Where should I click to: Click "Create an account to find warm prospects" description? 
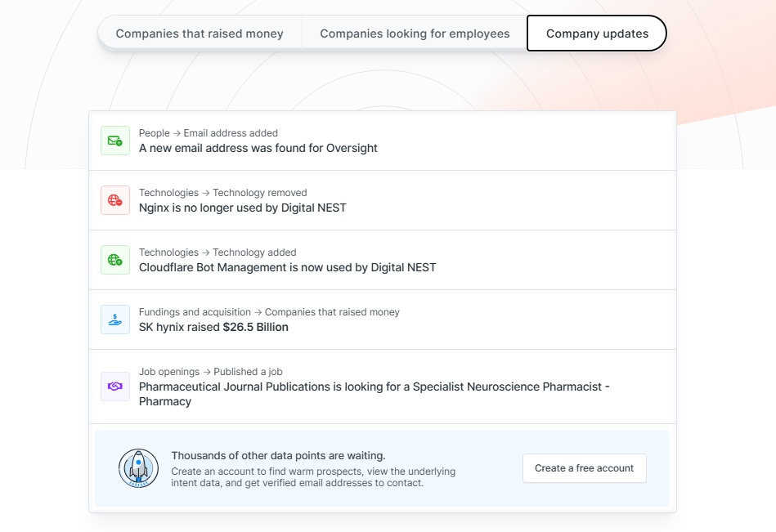point(313,477)
